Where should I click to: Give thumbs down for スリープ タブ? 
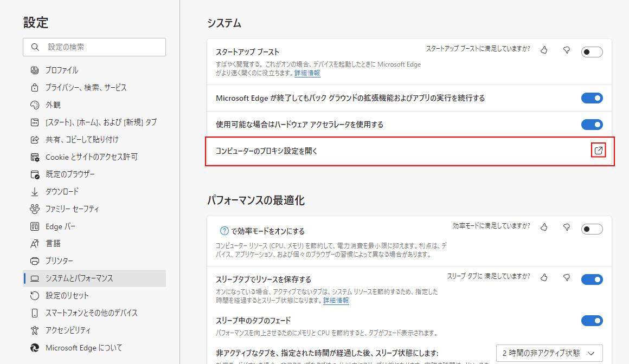[567, 277]
